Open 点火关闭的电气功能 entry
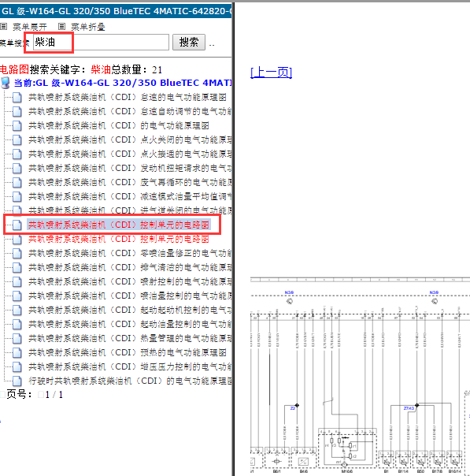470x476 pixels. click(130, 139)
